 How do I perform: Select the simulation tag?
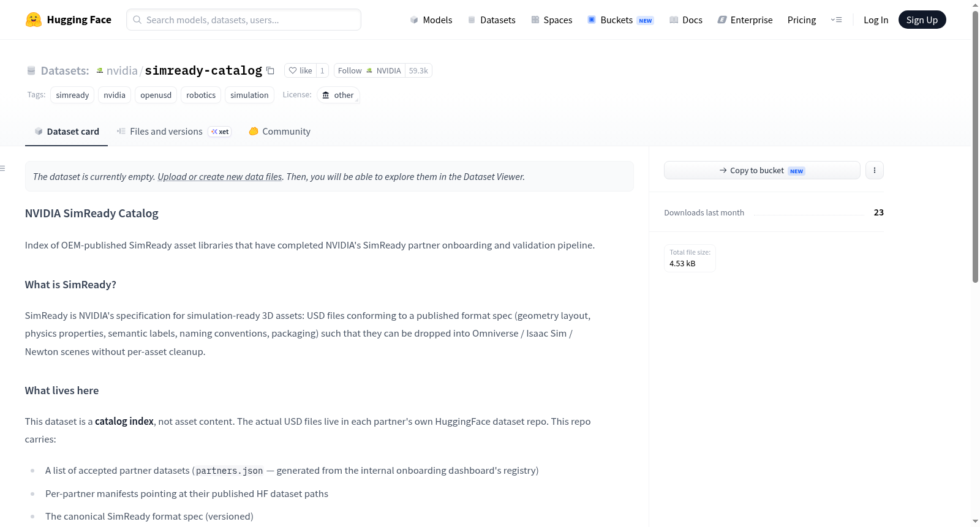pos(249,95)
